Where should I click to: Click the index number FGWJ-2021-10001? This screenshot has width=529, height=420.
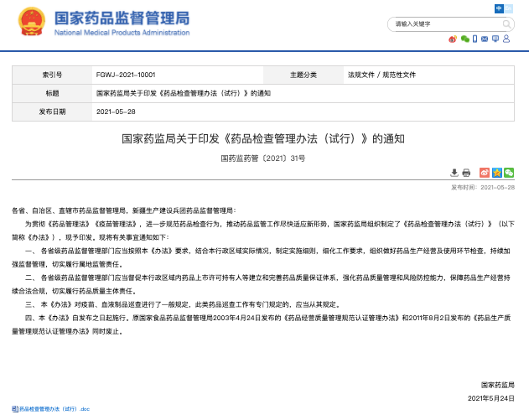point(126,75)
